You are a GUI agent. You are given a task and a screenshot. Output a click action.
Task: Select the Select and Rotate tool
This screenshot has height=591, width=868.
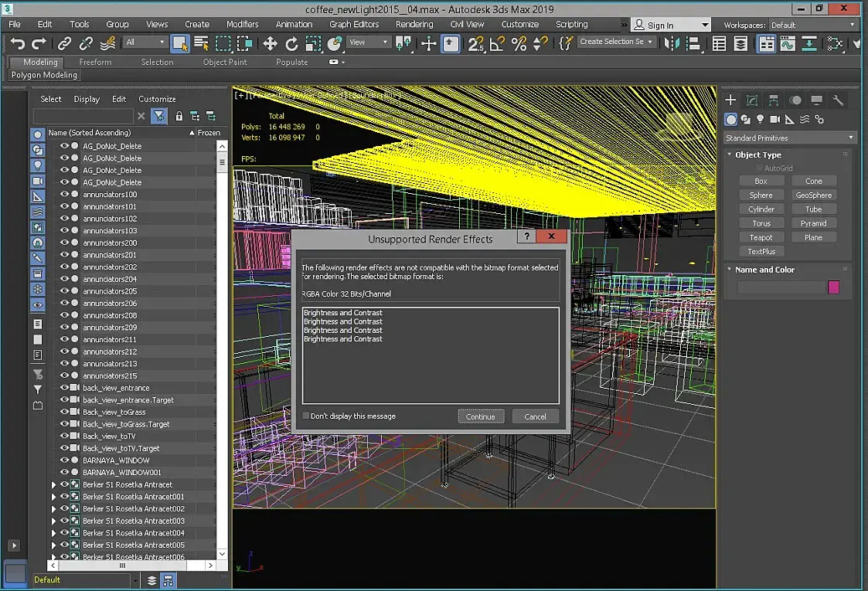291,43
